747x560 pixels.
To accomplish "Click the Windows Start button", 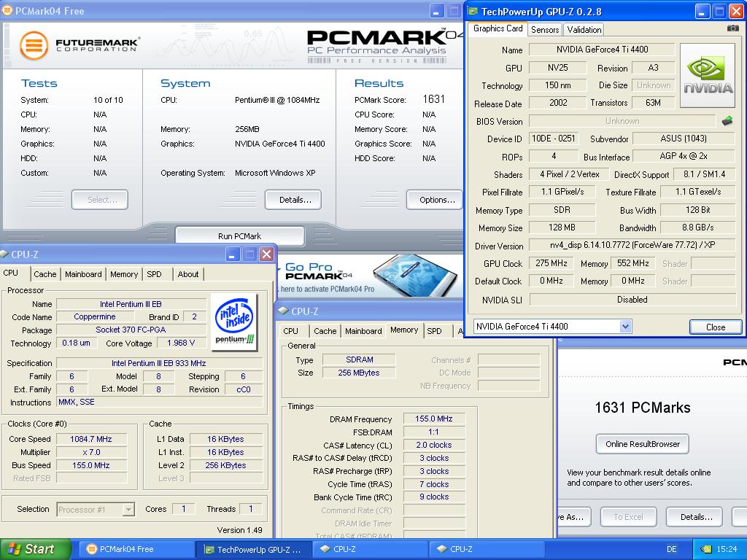I will [x=35, y=549].
